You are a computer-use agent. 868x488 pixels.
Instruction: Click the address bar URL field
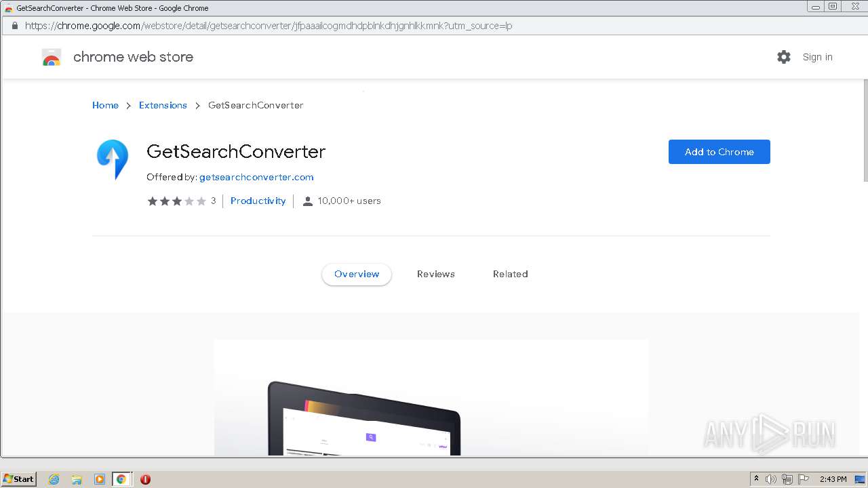click(x=434, y=26)
